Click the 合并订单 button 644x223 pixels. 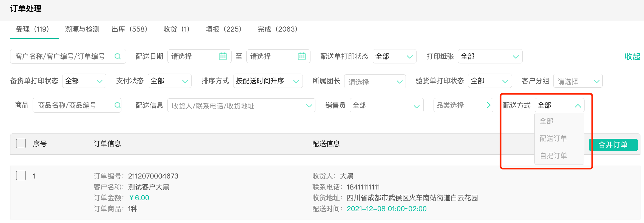613,145
